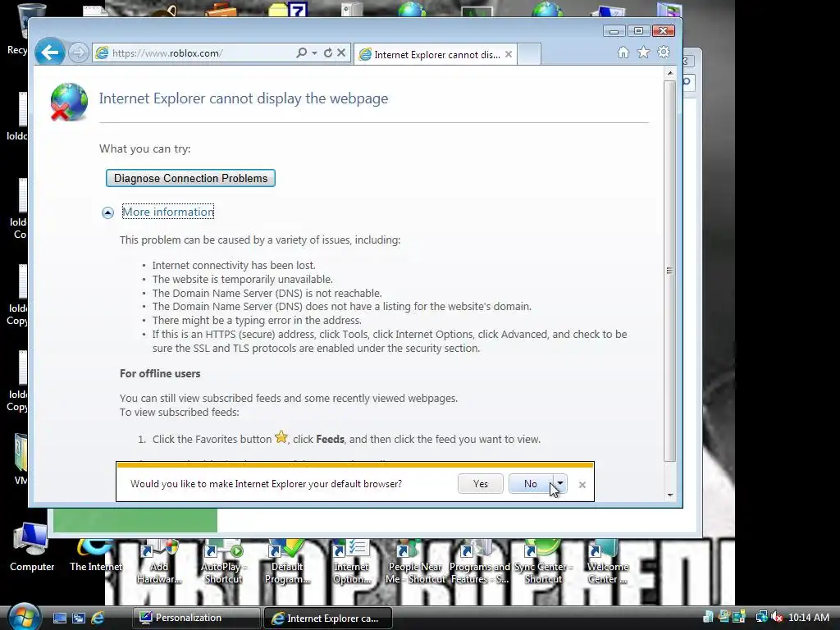Launch Internet Explorer from quick launch

[98, 618]
